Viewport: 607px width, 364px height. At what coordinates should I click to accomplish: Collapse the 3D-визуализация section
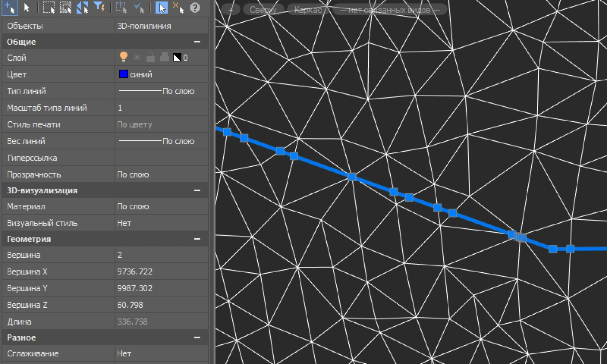197,190
